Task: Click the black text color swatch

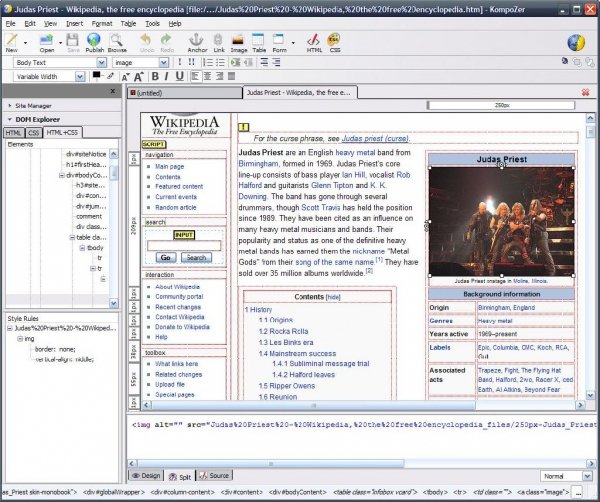Action: pyautogui.click(x=96, y=75)
